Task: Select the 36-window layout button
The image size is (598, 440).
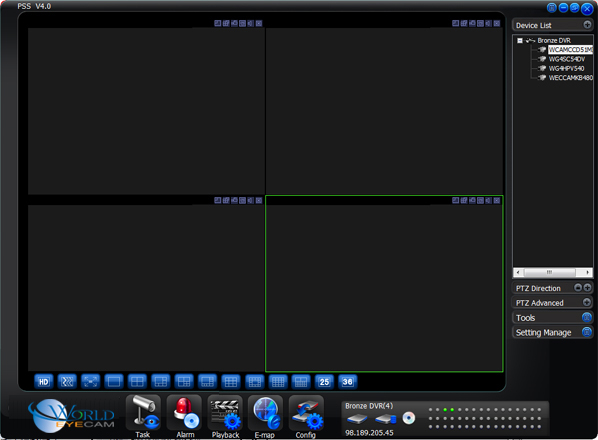Action: [x=347, y=382]
